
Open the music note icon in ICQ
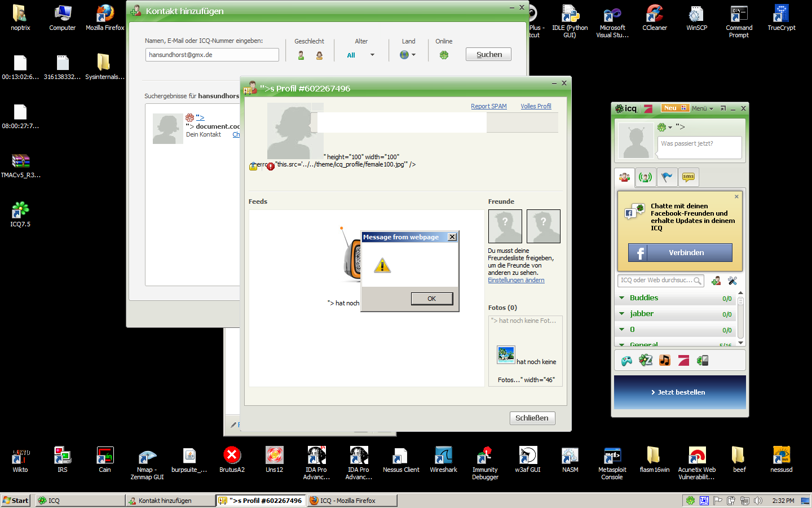[x=665, y=361]
